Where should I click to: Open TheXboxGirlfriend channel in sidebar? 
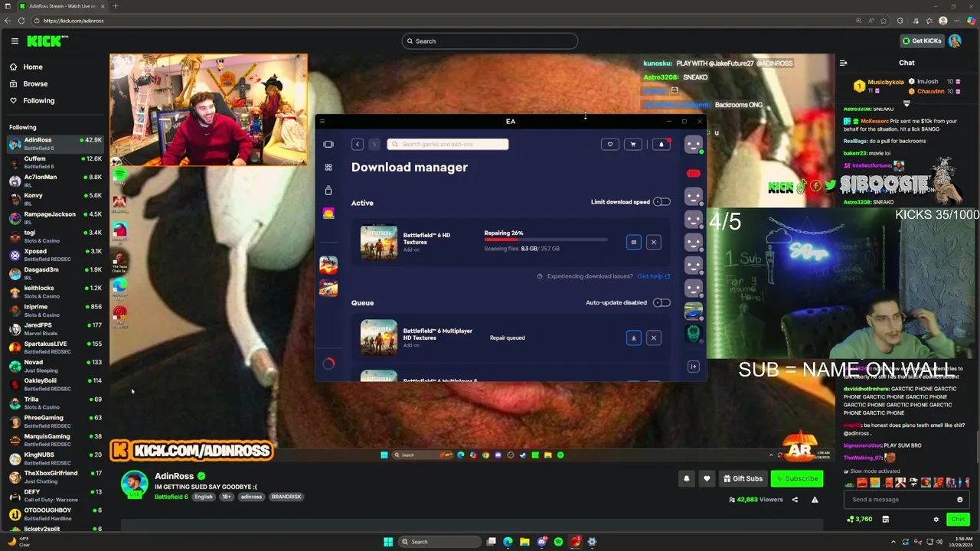coord(55,477)
